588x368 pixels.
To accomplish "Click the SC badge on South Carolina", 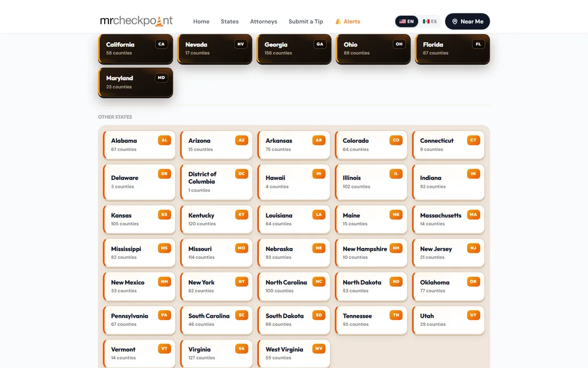I will 242,315.
